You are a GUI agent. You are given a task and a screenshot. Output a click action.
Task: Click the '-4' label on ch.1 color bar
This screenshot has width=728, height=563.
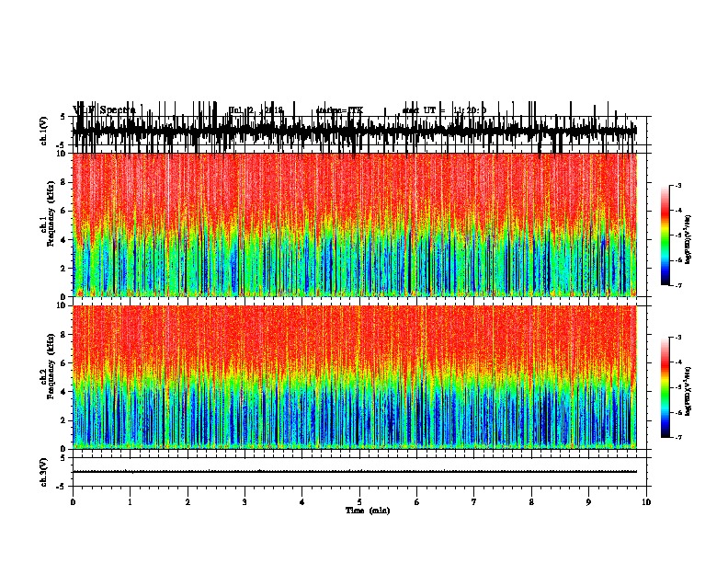pyautogui.click(x=677, y=211)
